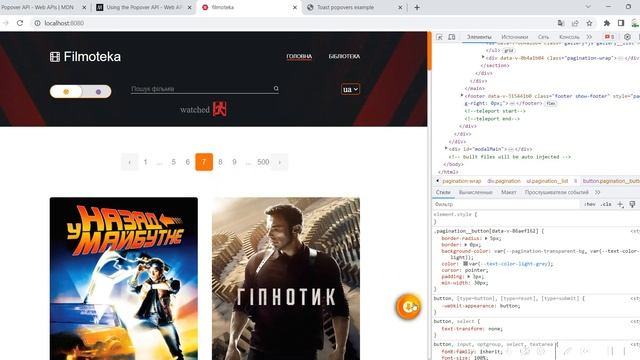Select the Стили styles tab

[x=443, y=192]
